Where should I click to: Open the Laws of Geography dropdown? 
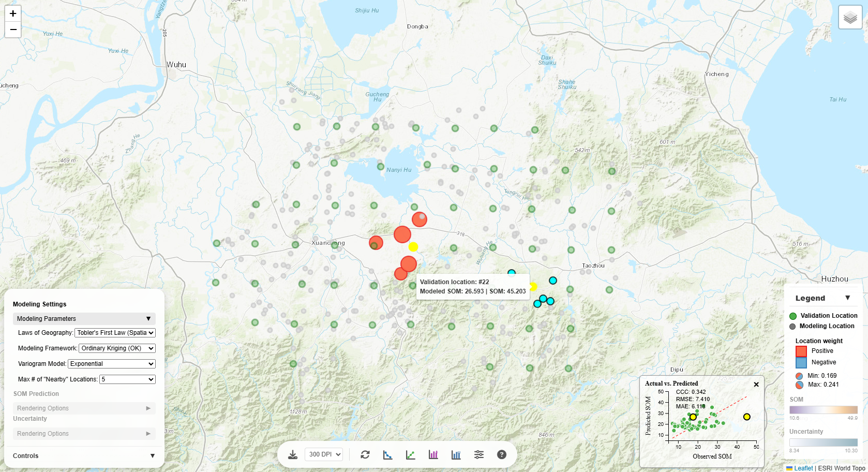pos(115,333)
